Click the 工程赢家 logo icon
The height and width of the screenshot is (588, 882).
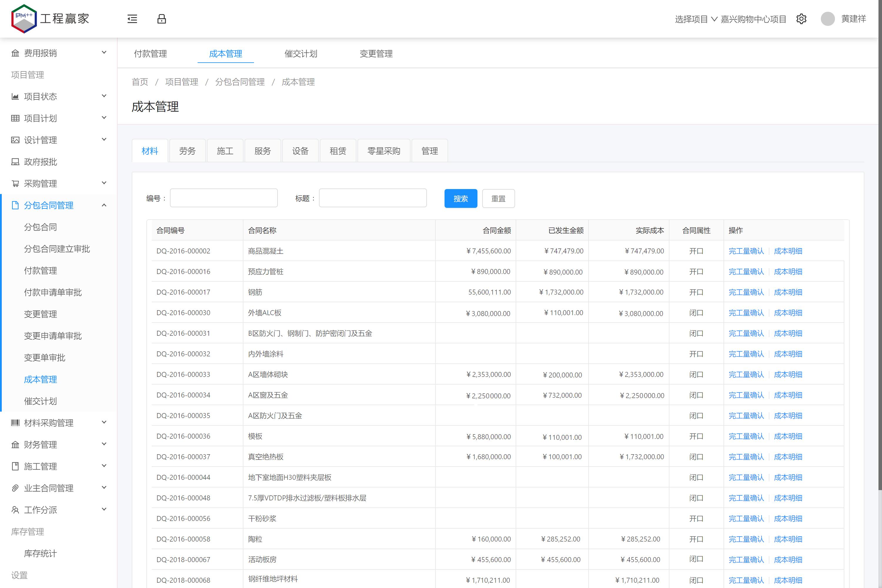pyautogui.click(x=24, y=19)
